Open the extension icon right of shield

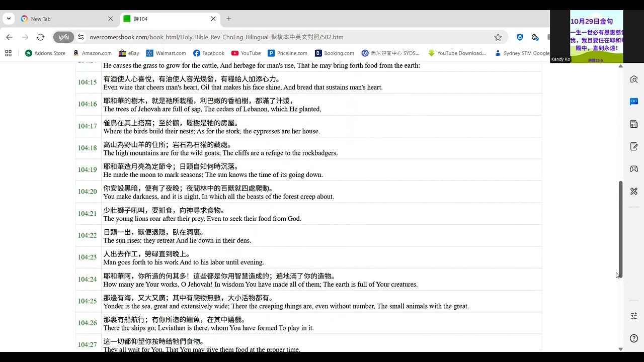pos(535,37)
